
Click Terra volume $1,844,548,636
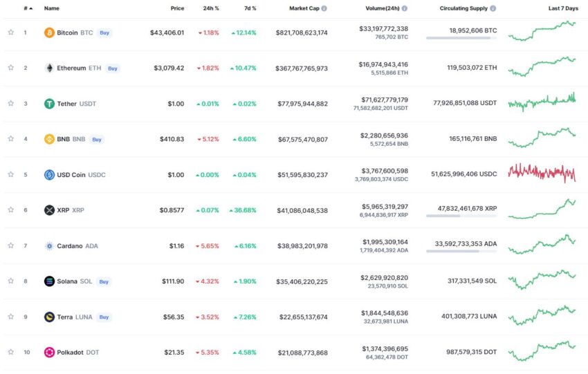385,313
